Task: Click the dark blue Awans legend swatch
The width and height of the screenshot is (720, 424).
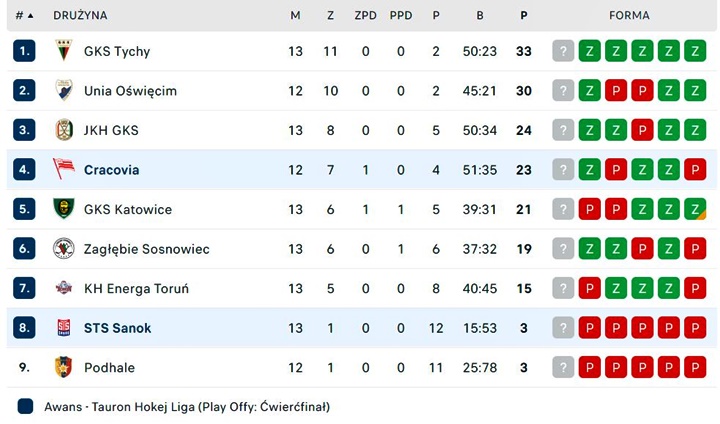Action: click(x=25, y=407)
